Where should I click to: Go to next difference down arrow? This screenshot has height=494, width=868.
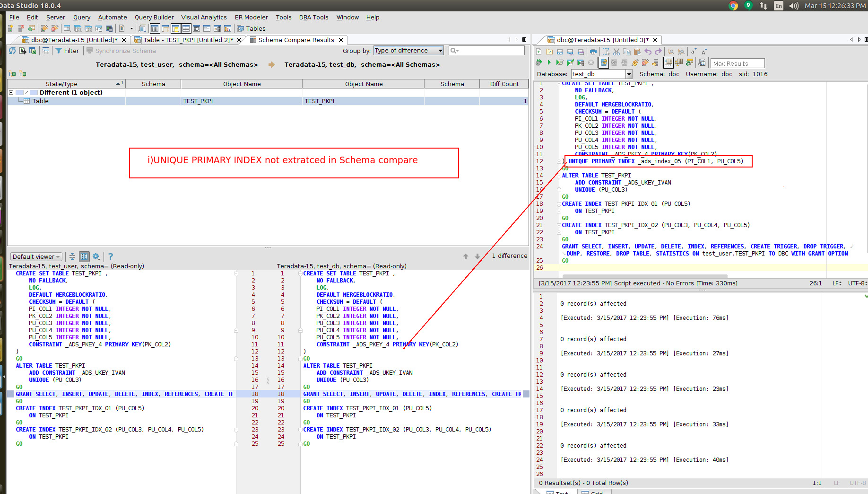coord(477,256)
